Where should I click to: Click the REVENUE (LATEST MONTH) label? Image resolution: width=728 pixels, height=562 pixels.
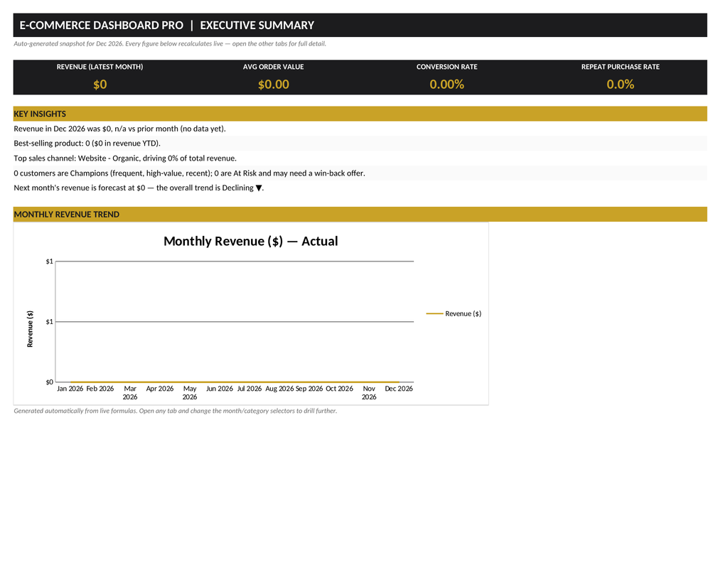100,67
